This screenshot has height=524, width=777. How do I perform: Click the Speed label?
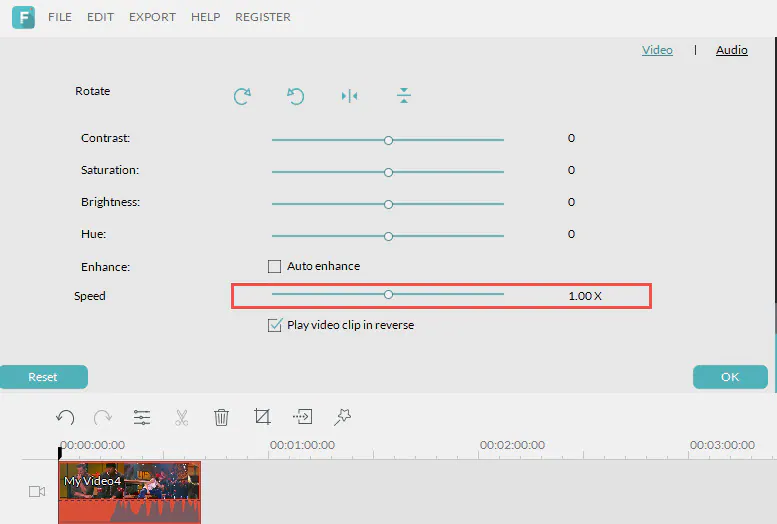coord(90,296)
